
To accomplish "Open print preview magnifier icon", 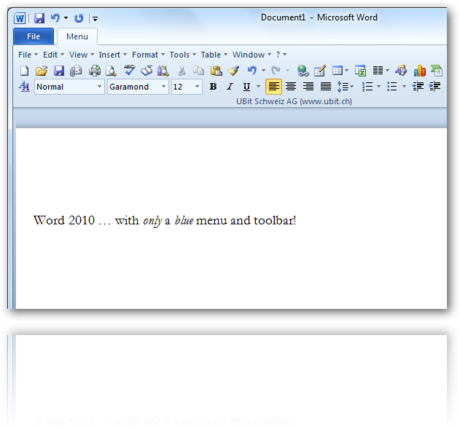I will [x=111, y=71].
